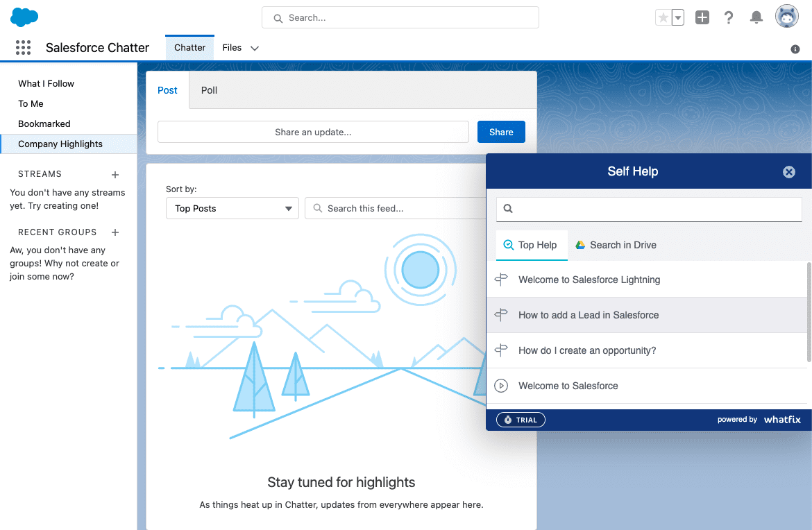
Task: Click the play icon beside Welcome to Salesforce
Action: point(501,386)
